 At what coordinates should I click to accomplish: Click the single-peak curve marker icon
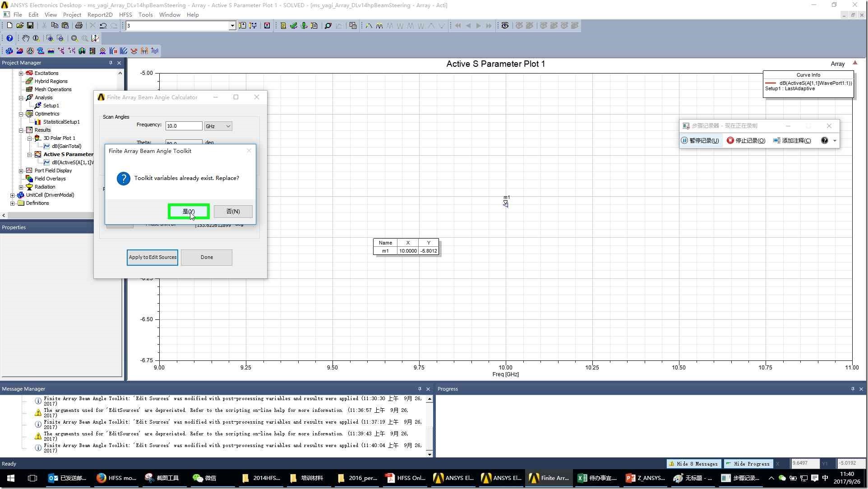[x=369, y=26]
